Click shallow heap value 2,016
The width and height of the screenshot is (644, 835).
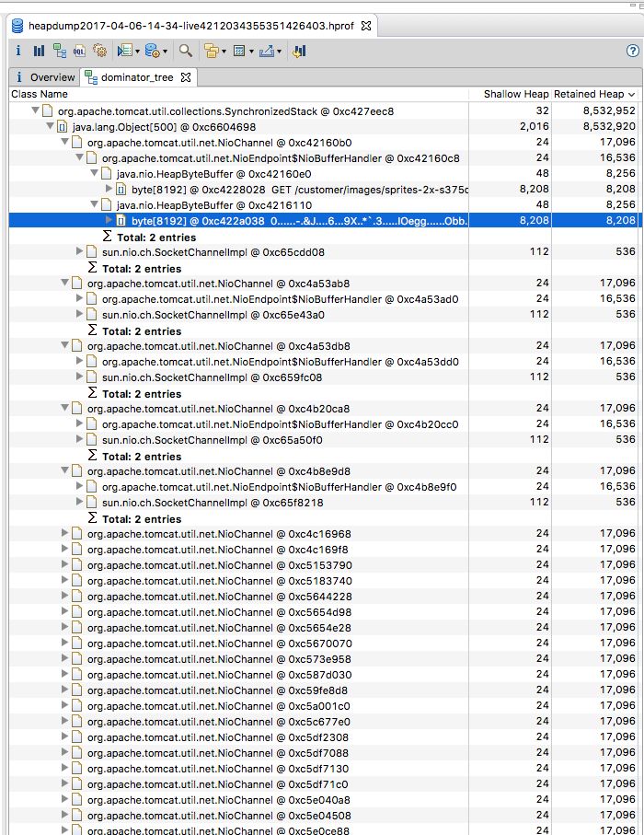coord(534,126)
